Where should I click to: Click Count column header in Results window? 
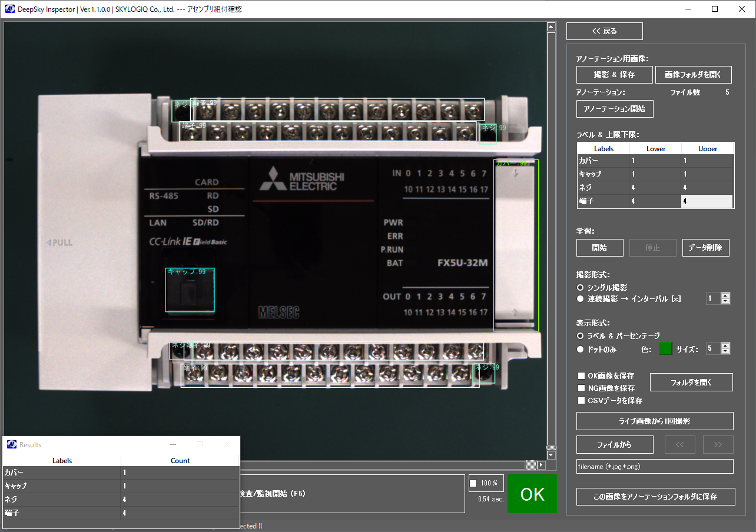pos(180,460)
